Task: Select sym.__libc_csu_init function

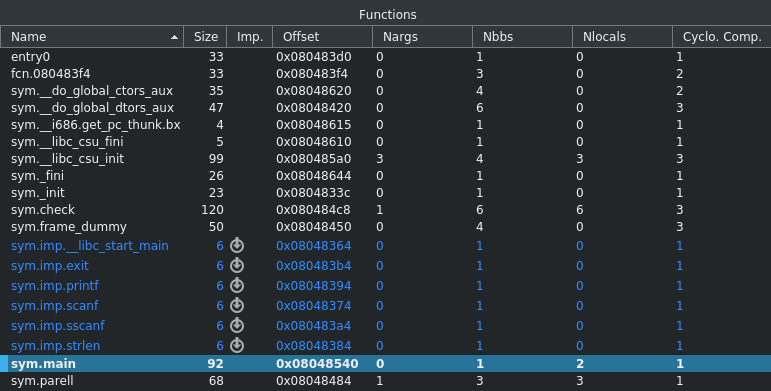Action: (386, 159)
